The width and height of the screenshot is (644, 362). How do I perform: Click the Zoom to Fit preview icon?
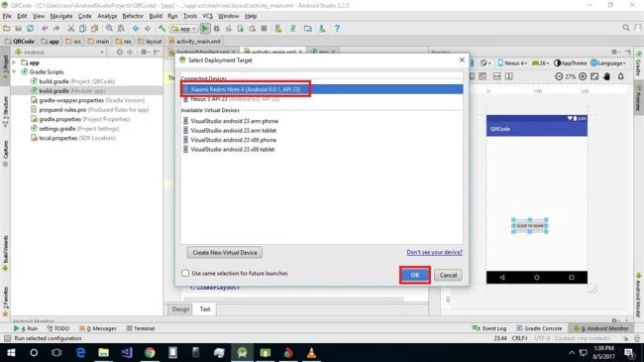pyautogui.click(x=594, y=76)
